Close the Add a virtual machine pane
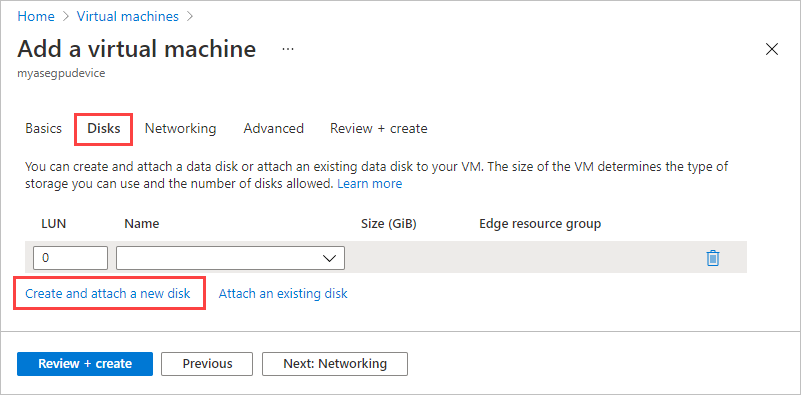 click(x=771, y=50)
